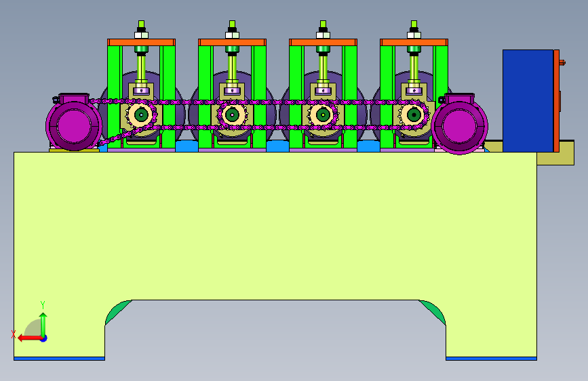Image resolution: width=588 pixels, height=381 pixels.
Task: Select the large yellow-green machine base
Action: 275,225
